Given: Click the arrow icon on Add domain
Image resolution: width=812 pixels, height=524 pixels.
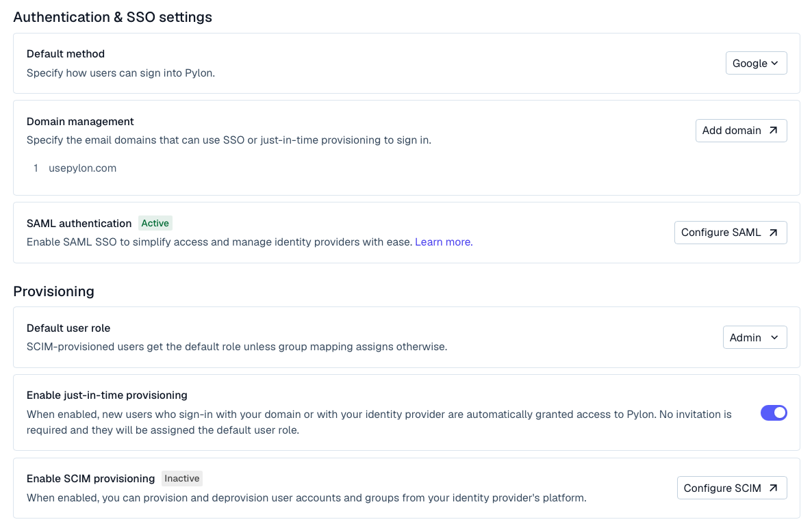Looking at the screenshot, I should tap(773, 131).
